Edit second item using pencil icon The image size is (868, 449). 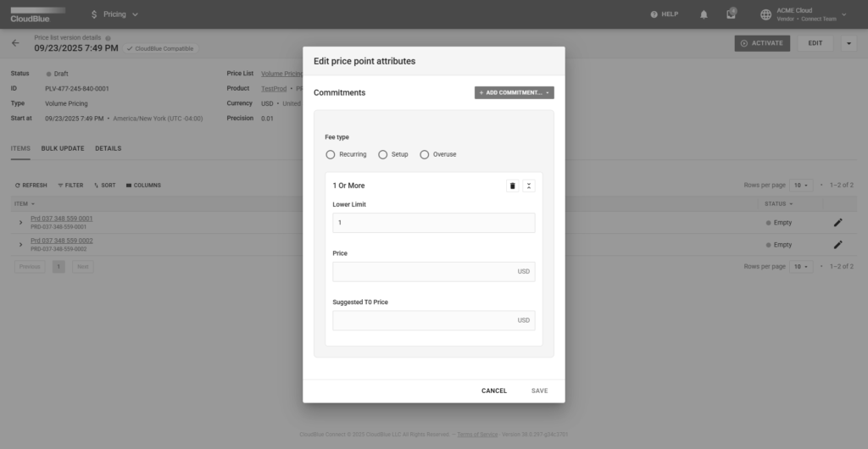(837, 245)
